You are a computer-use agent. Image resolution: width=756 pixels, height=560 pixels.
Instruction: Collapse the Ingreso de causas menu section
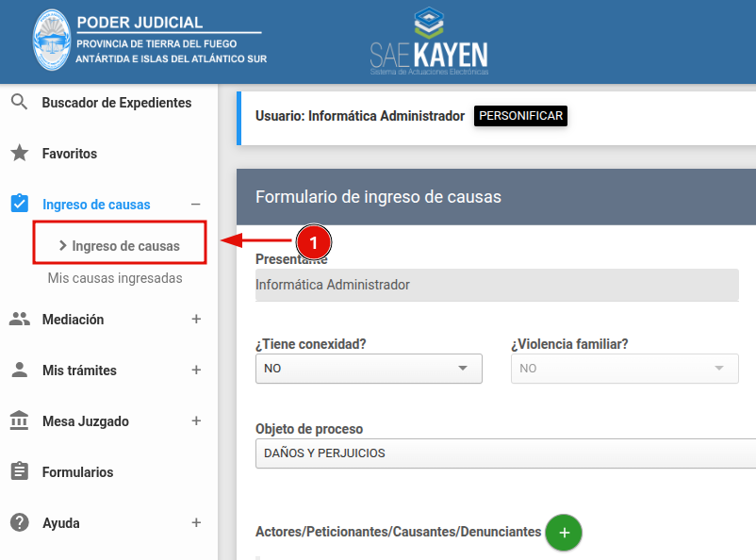(195, 205)
